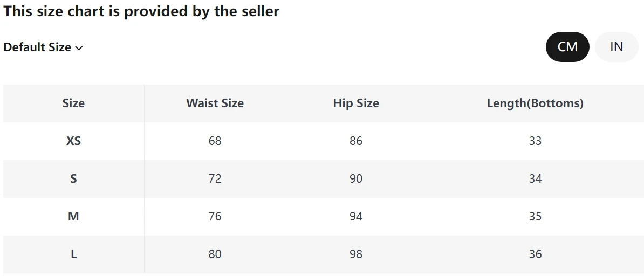The image size is (644, 276).
Task: Click the L waist value 80
Action: click(215, 254)
